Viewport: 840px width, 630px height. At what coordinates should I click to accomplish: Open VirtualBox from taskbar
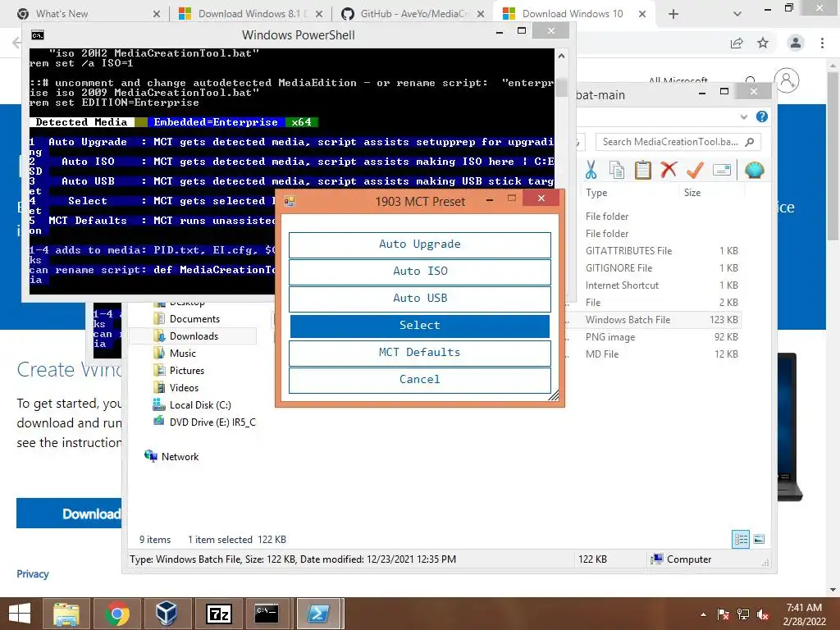coord(167,614)
